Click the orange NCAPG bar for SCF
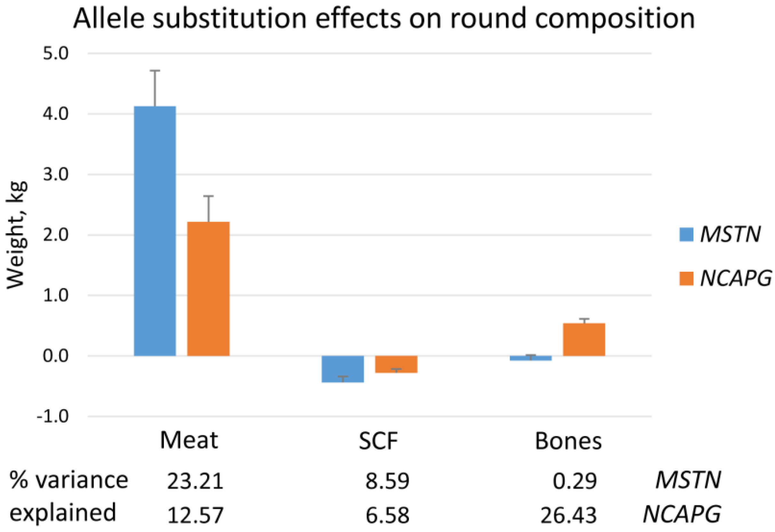The height and width of the screenshot is (532, 775). (x=396, y=364)
